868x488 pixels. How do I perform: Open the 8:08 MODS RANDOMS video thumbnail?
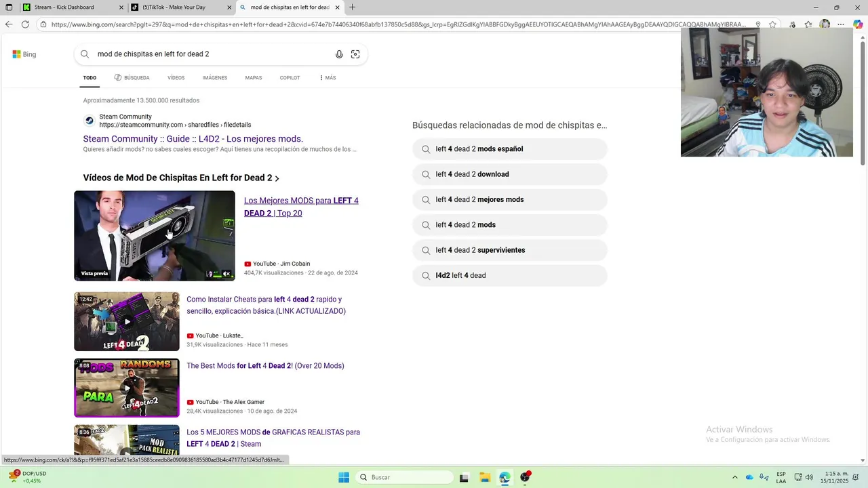pyautogui.click(x=127, y=388)
